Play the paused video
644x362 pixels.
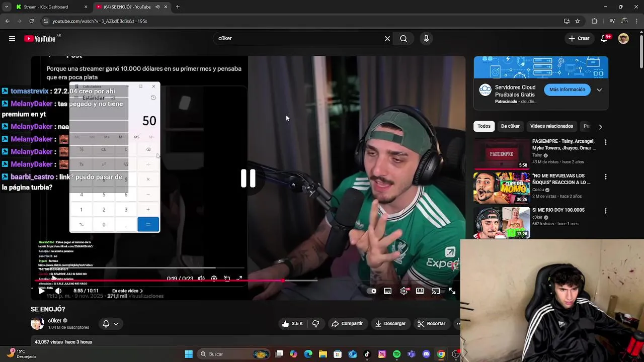pos(42,291)
